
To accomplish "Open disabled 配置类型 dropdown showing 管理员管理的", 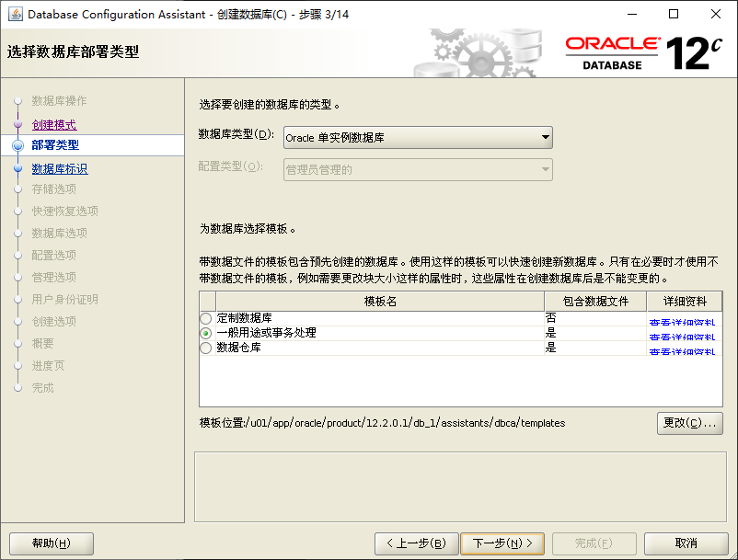I will [x=418, y=170].
